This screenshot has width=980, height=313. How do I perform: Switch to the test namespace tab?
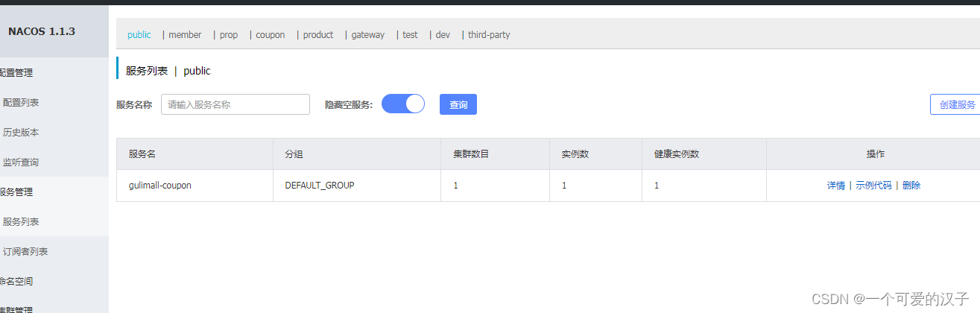point(410,35)
